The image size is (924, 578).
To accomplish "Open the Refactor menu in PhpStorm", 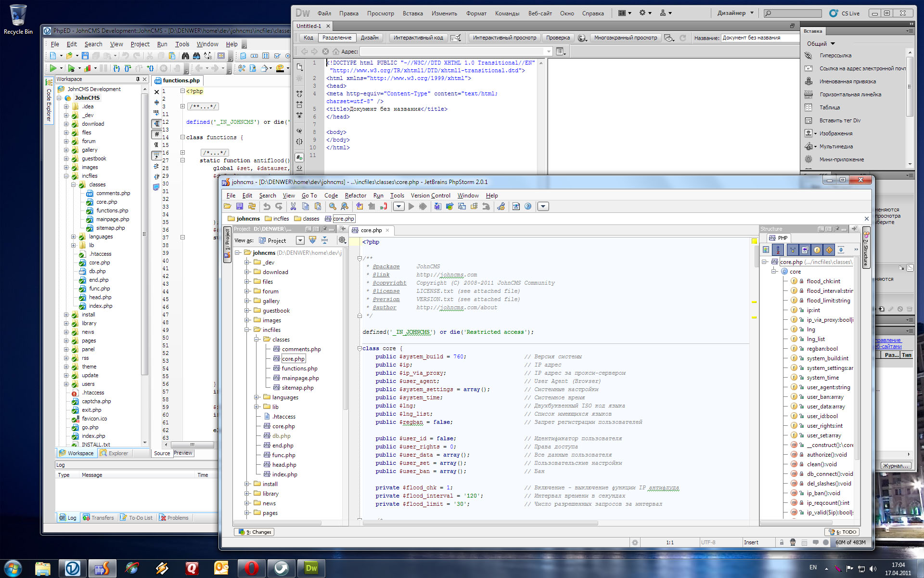I will click(355, 196).
